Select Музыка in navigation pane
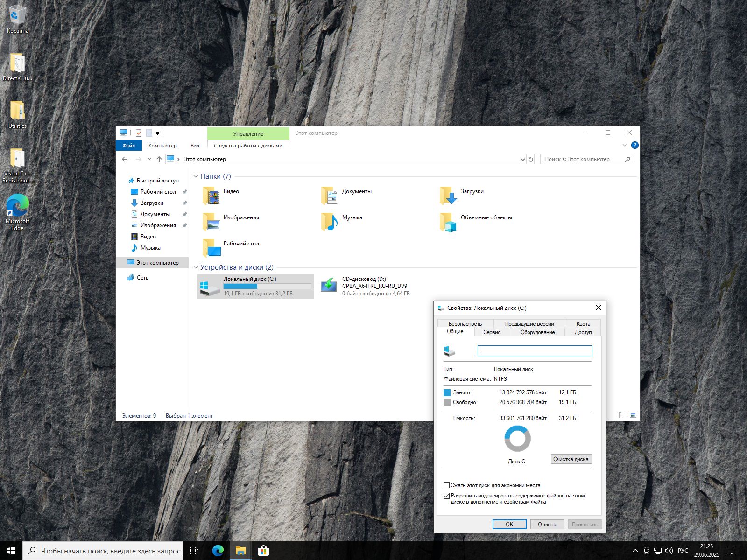This screenshot has height=560, width=747. 150,248
